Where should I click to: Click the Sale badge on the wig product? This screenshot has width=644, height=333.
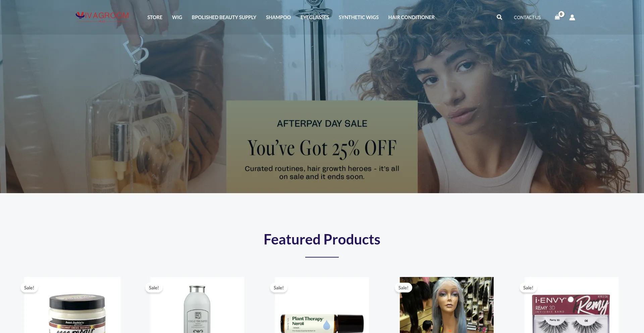click(x=403, y=288)
